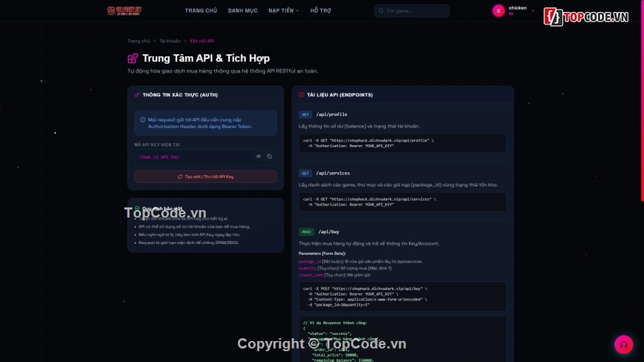Click the coupon_code parameter name
Viewport: 644px width, 362px height.
click(311, 275)
